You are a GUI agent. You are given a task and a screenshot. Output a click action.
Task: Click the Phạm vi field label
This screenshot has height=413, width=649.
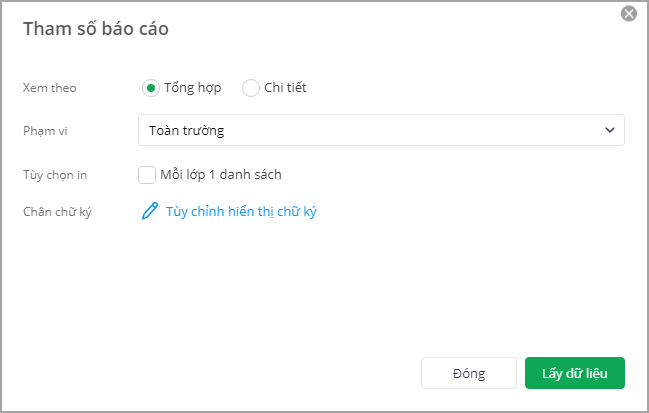(44, 130)
